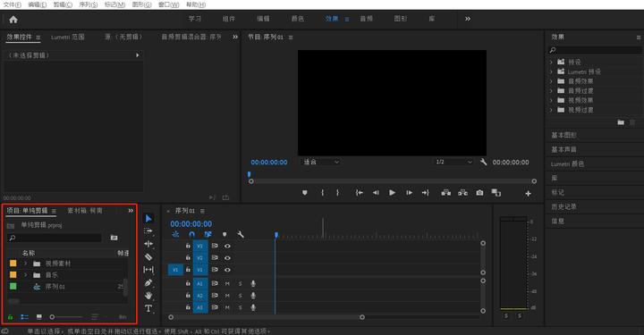This screenshot has height=335, width=644.
Task: Toggle insert sequences as nests
Action: click(175, 234)
